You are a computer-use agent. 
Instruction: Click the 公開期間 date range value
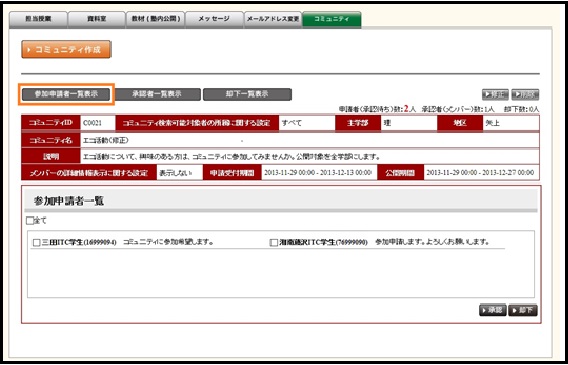point(480,173)
